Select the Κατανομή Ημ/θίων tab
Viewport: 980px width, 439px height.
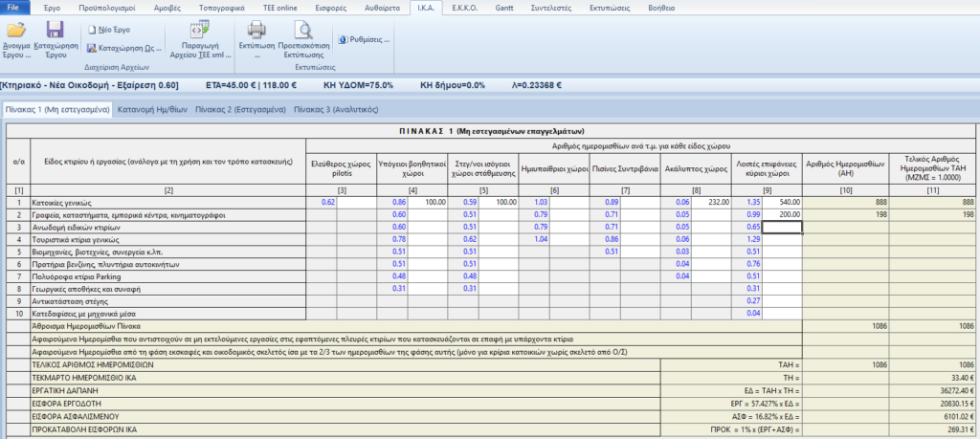tap(151, 110)
